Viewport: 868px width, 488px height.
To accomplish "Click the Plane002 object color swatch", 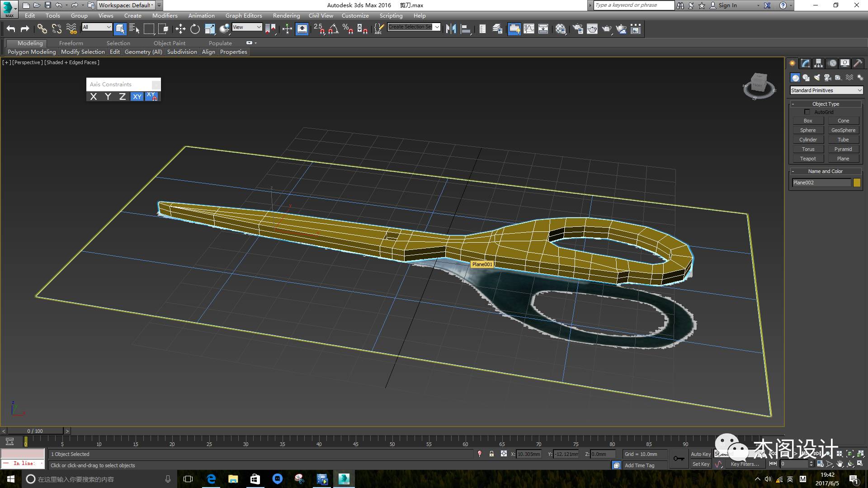I will (x=857, y=183).
